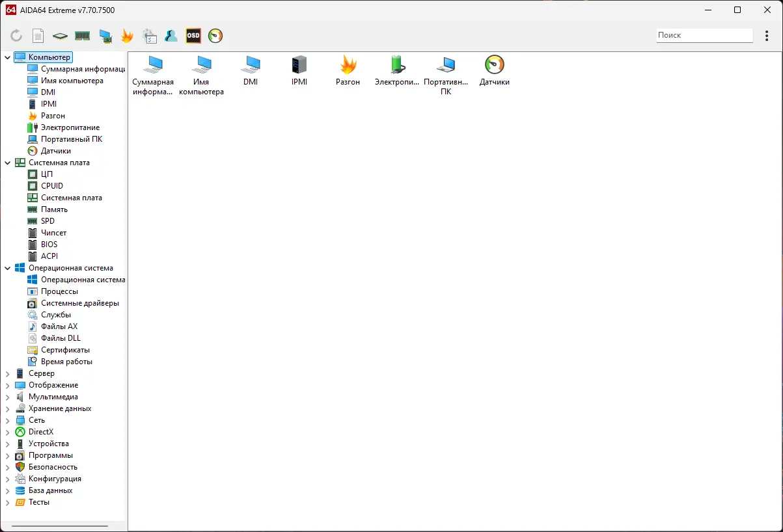Open the OSD panel toolbar icon

tap(193, 36)
